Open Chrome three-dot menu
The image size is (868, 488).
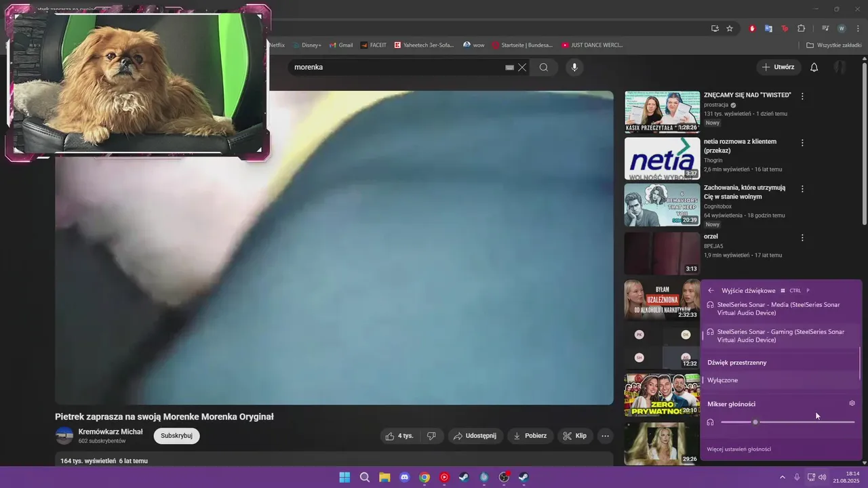pyautogui.click(x=857, y=28)
